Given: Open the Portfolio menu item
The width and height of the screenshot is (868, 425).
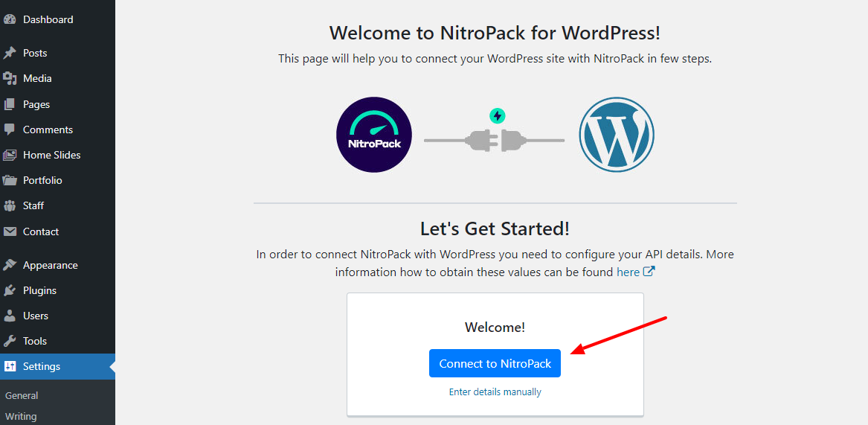Looking at the screenshot, I should (x=57, y=181).
